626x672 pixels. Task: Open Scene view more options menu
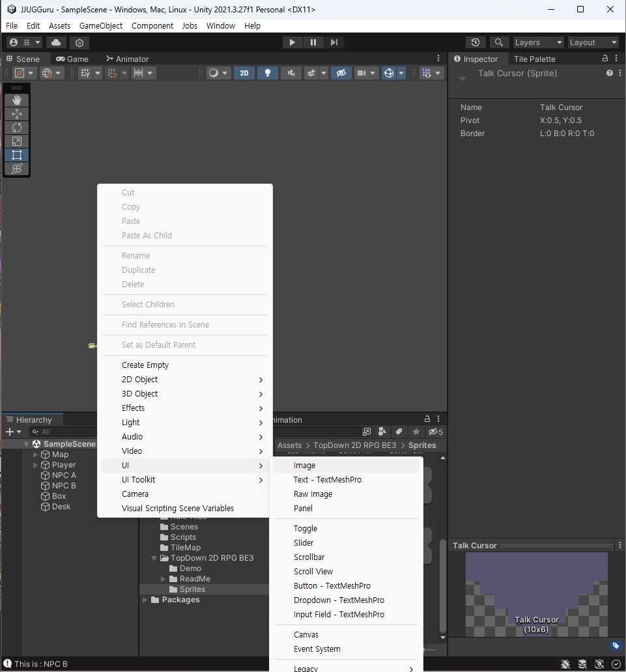click(438, 59)
